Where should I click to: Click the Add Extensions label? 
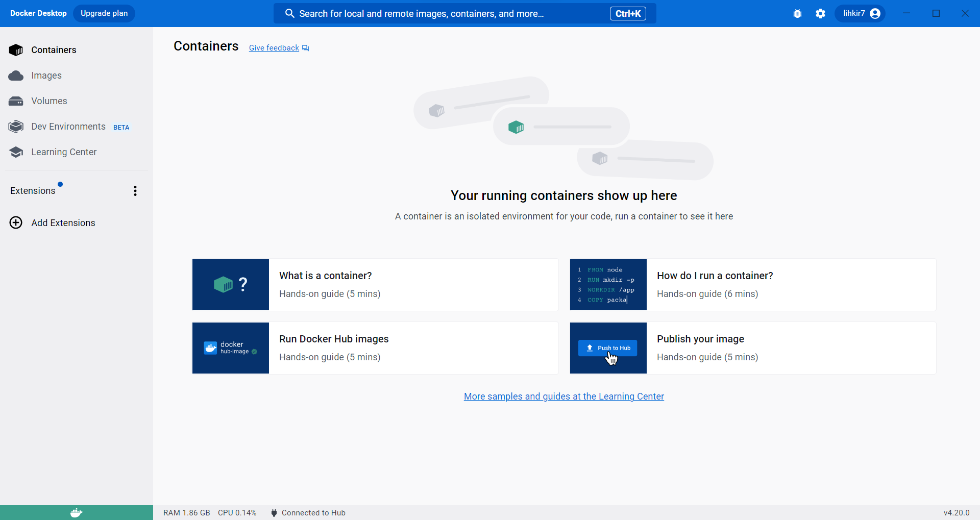tap(63, 223)
